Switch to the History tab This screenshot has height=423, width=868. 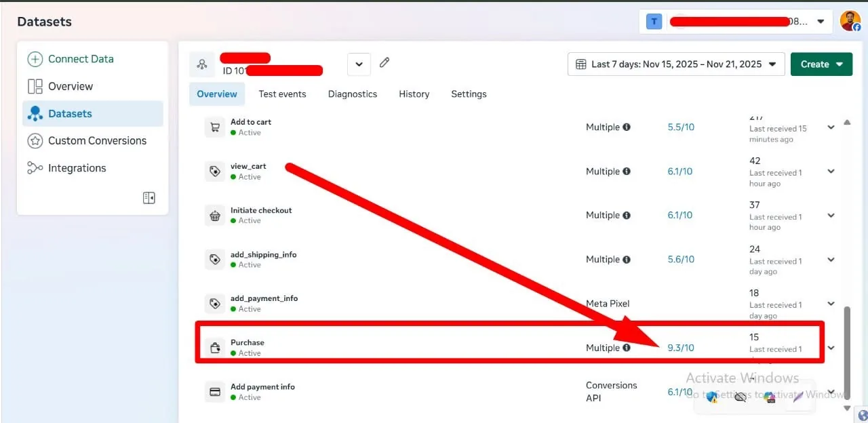414,94
